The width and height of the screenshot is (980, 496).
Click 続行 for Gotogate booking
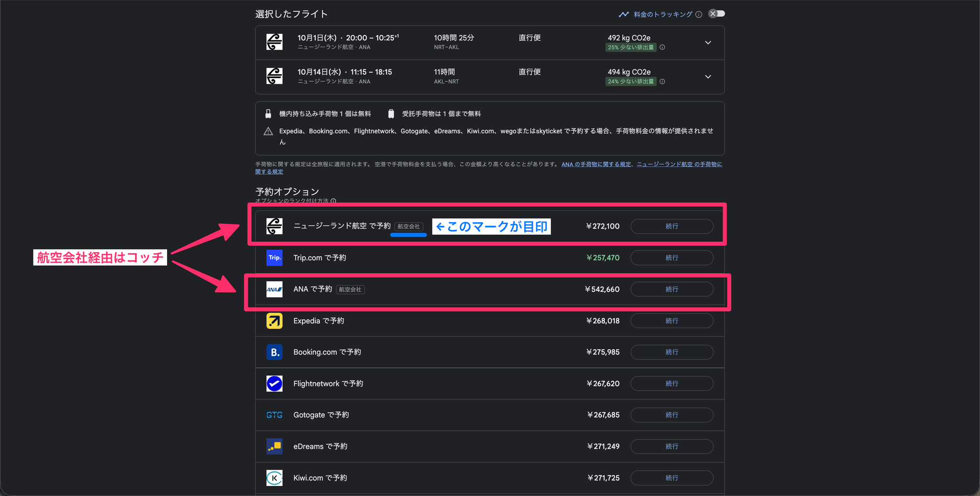point(672,415)
